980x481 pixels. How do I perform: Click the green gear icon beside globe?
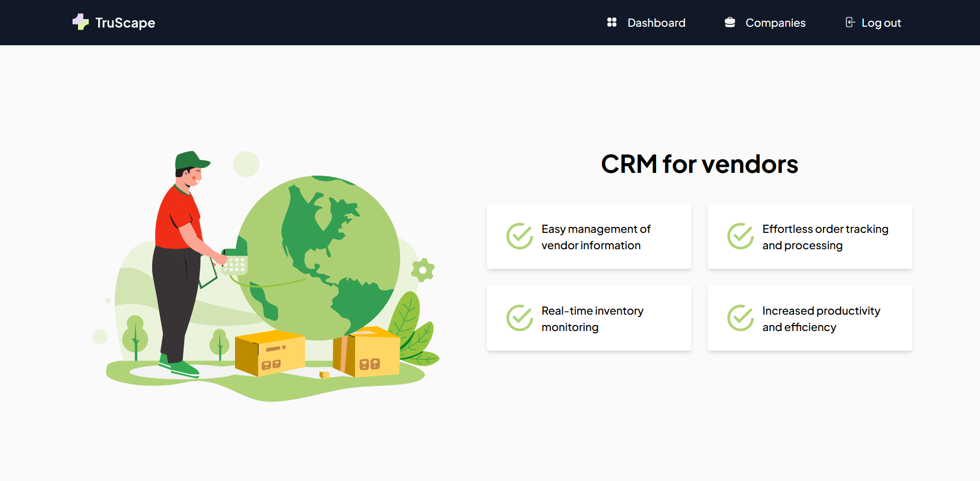tap(423, 270)
